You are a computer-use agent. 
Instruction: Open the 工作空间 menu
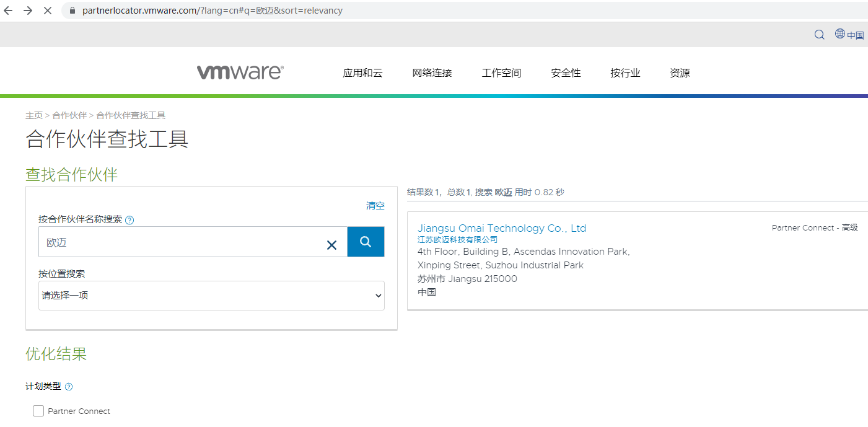pos(501,73)
